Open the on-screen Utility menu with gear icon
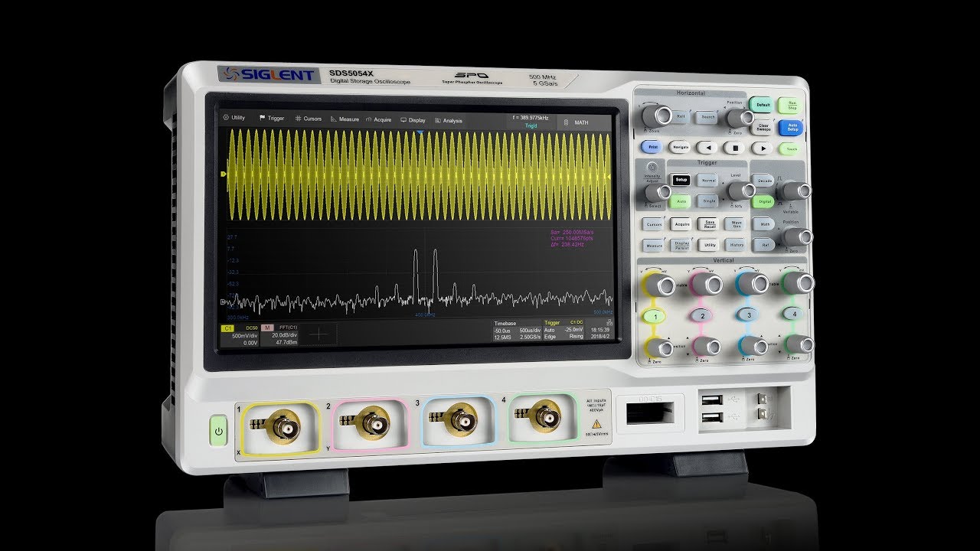 click(x=234, y=118)
